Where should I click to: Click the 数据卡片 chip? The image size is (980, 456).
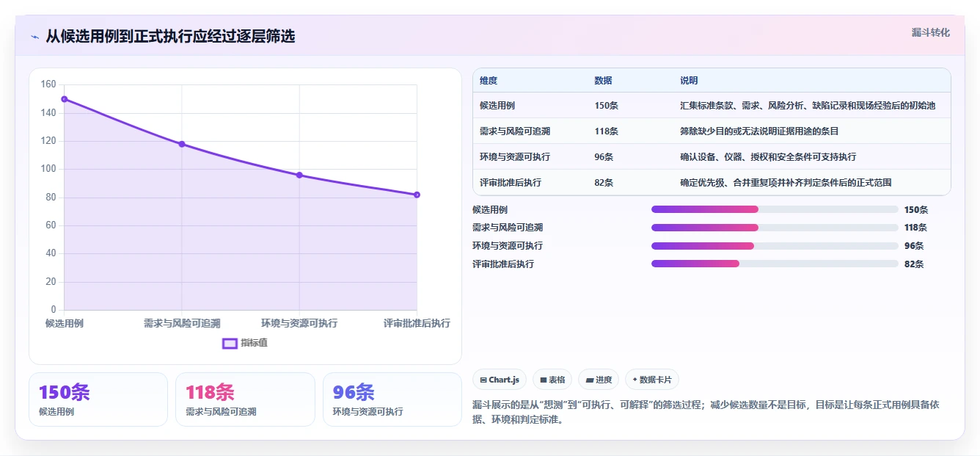pos(652,380)
